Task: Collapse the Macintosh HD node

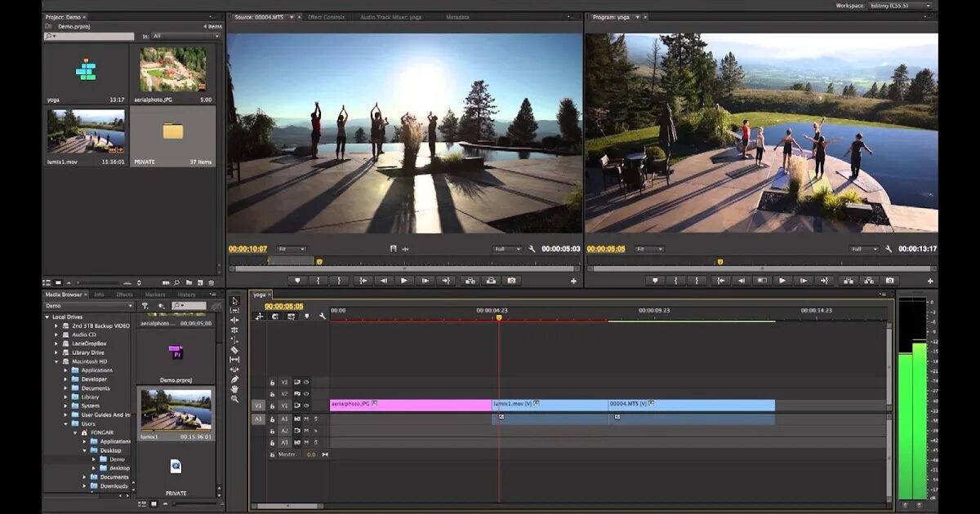Action: (x=56, y=361)
